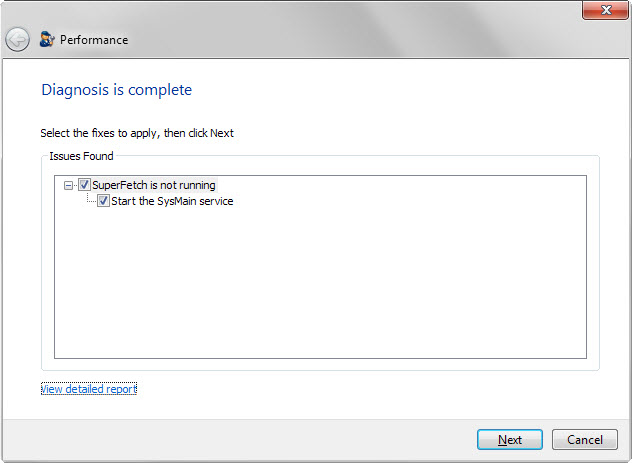Click the blank footer area left of Next
The image size is (632, 463).
coord(242,439)
